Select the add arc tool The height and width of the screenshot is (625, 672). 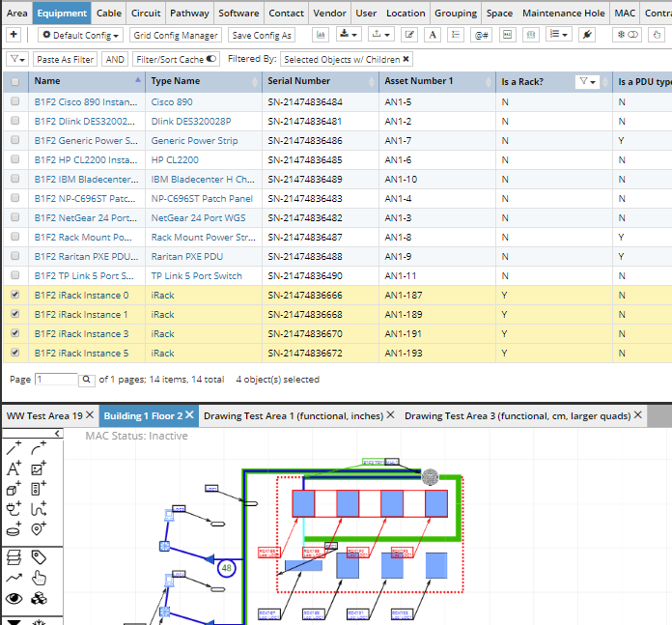tap(39, 447)
